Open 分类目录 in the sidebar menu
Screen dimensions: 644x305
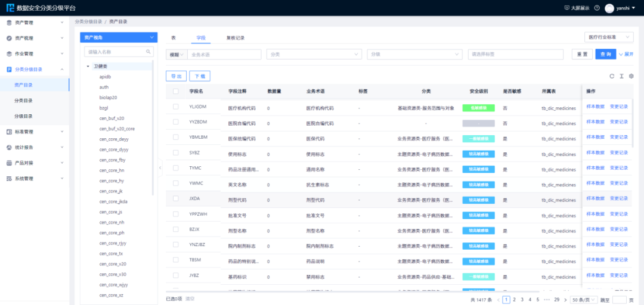23,101
